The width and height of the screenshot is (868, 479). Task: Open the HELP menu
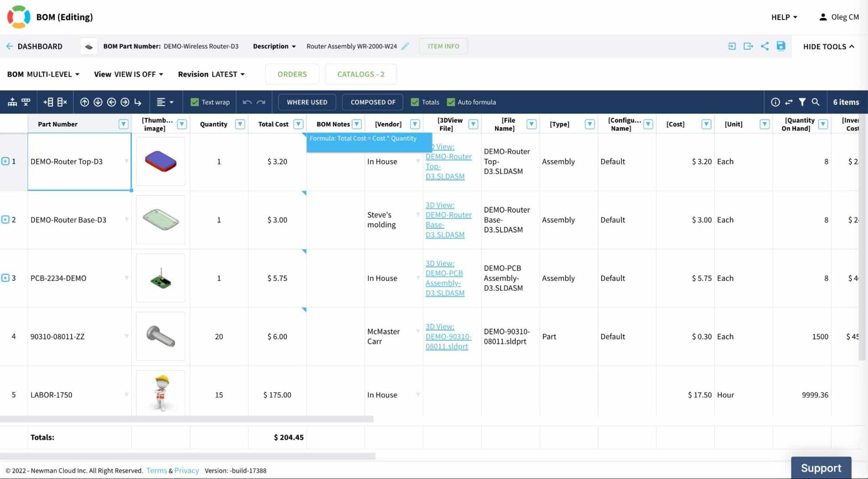784,17
